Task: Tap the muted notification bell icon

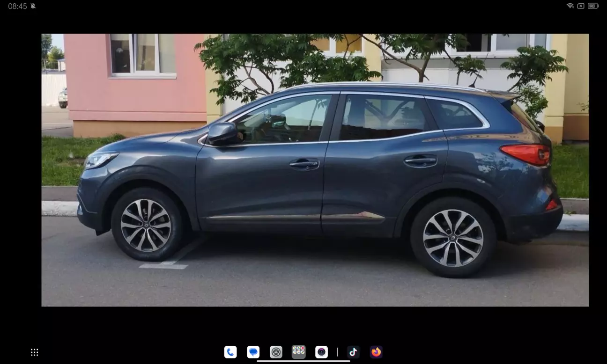Action: tap(33, 6)
